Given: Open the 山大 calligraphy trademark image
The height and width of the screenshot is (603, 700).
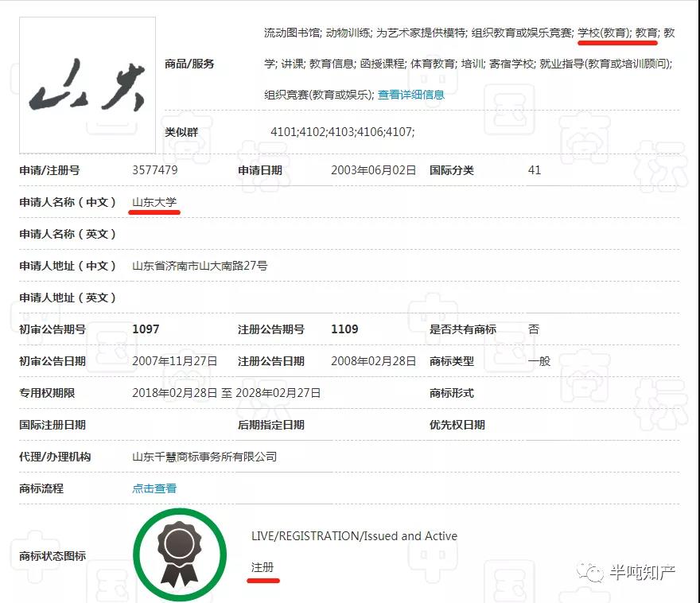Looking at the screenshot, I should (x=87, y=85).
